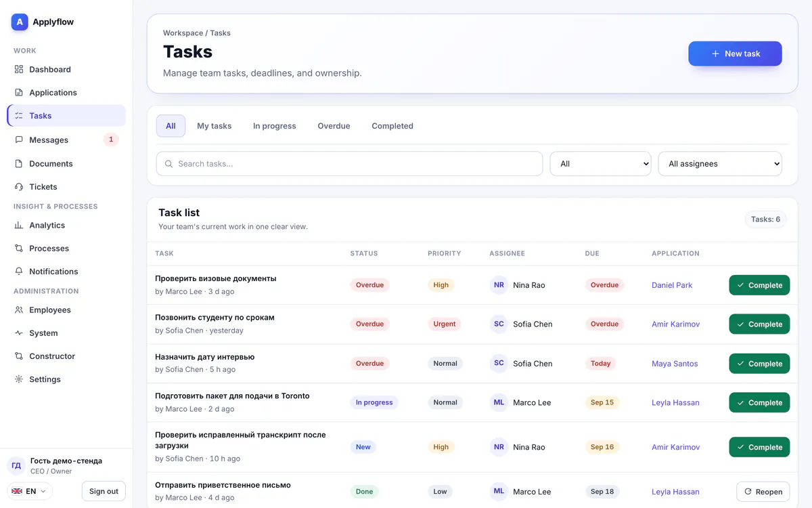
Task: Click the System activity pulse icon
Action: 19,333
